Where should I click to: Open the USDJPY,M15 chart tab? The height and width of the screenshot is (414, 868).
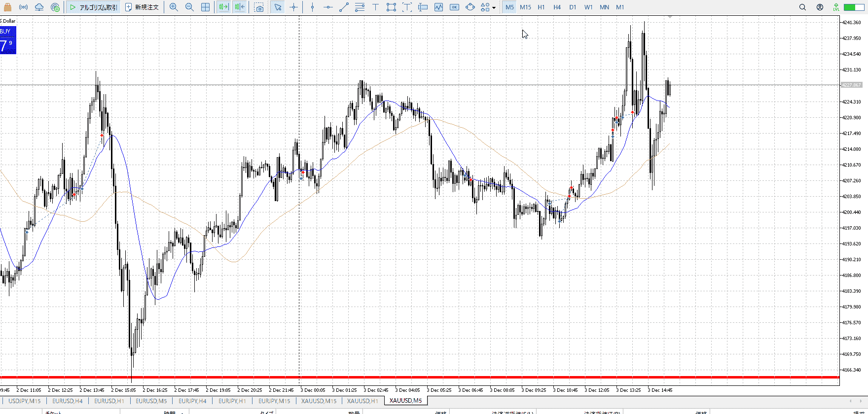pos(24,401)
